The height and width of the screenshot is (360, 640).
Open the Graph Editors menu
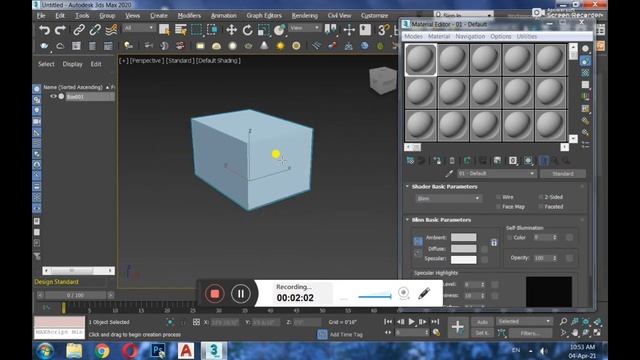coord(264,16)
